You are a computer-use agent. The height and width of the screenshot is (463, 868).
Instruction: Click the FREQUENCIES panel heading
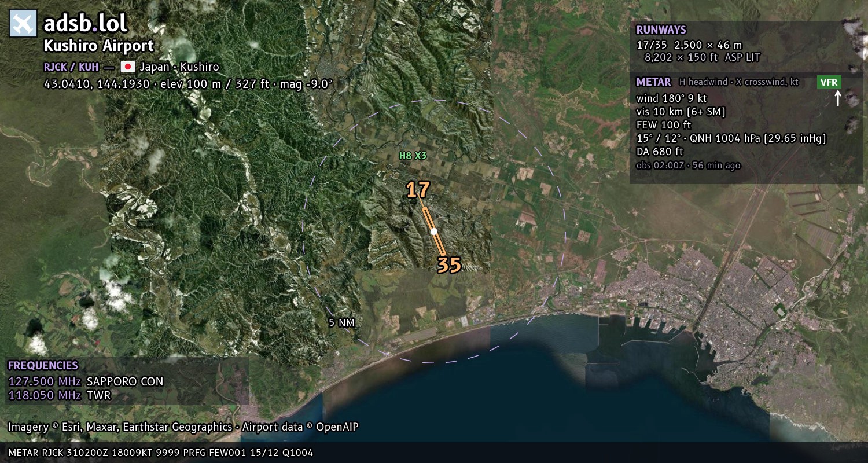43,366
